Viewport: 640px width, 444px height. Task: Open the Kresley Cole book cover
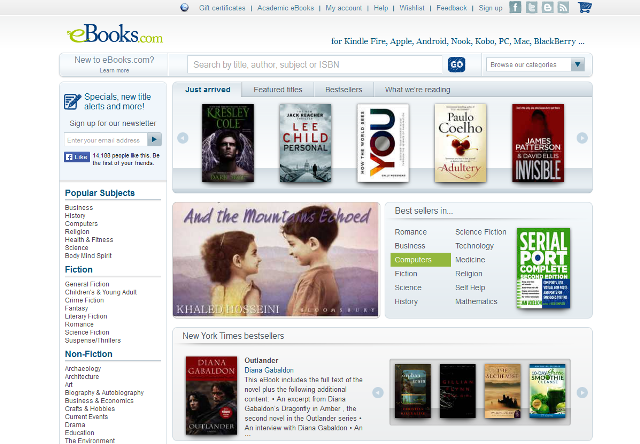click(x=228, y=143)
